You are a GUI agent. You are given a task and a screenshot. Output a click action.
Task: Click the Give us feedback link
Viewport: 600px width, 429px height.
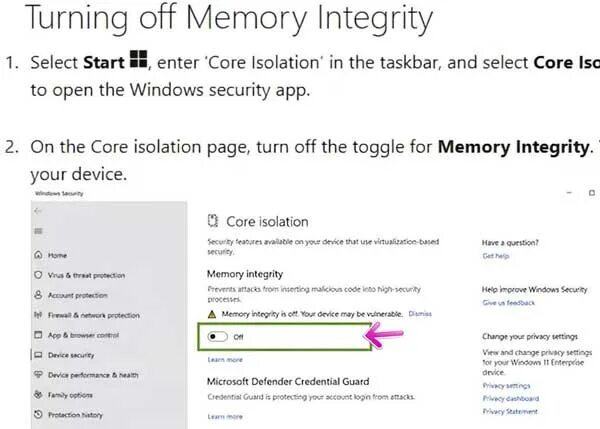[507, 302]
